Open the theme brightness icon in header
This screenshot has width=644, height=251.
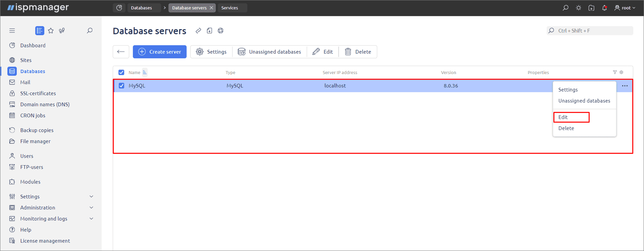[x=578, y=8]
